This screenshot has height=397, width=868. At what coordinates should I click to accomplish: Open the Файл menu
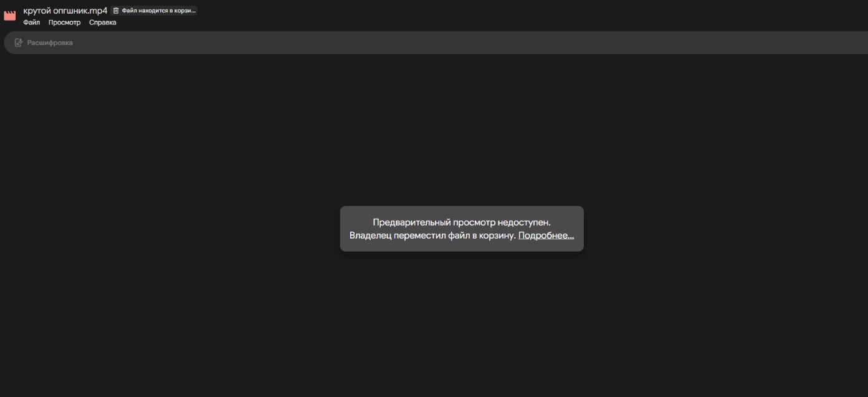[32, 22]
